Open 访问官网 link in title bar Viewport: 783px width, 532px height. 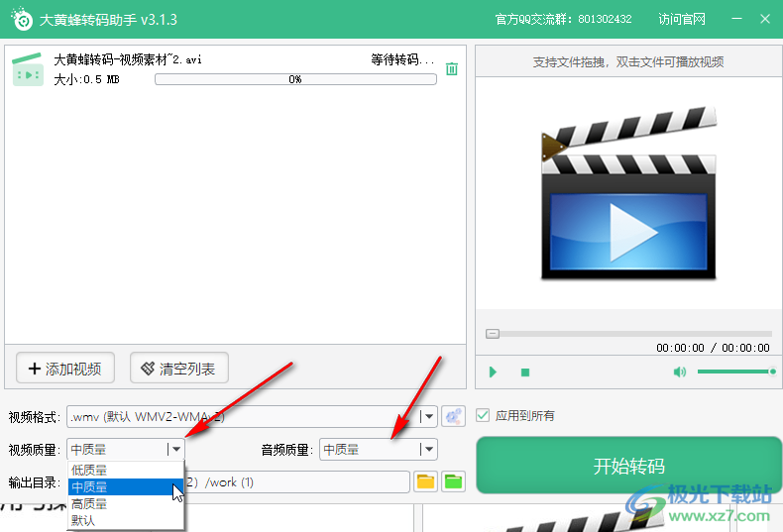[682, 19]
